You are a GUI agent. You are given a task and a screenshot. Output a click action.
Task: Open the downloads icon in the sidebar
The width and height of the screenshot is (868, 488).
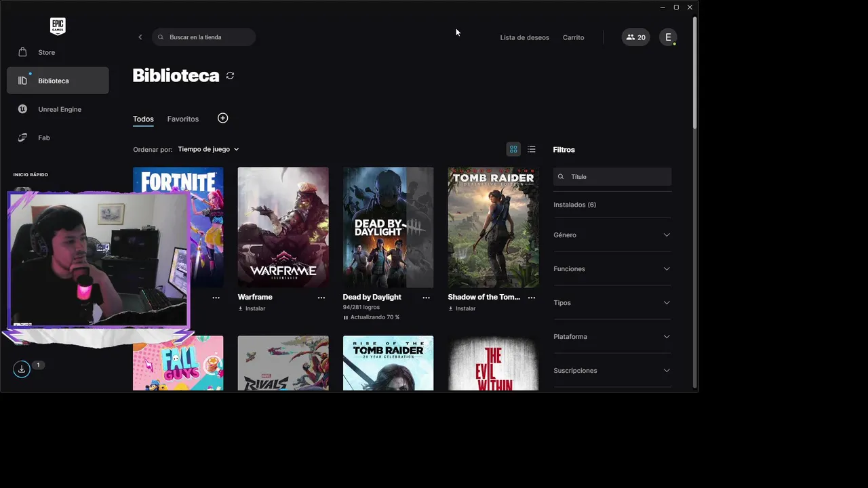(22, 369)
